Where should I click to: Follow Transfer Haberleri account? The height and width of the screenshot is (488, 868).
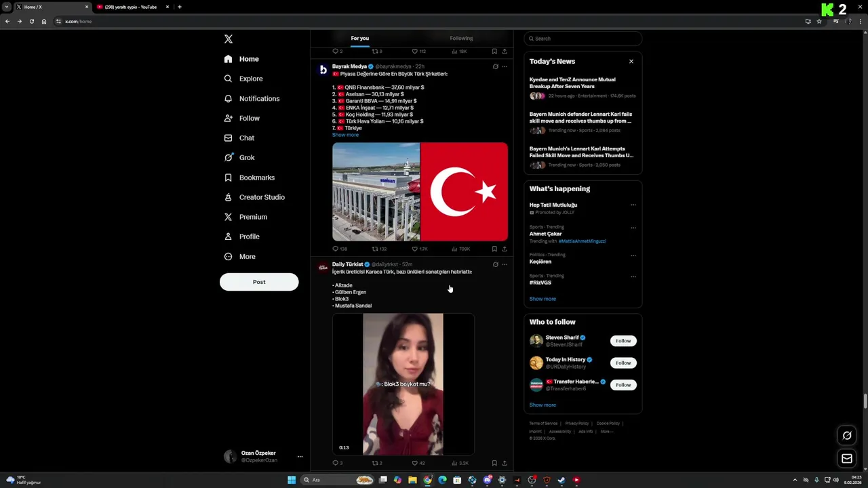click(x=623, y=385)
